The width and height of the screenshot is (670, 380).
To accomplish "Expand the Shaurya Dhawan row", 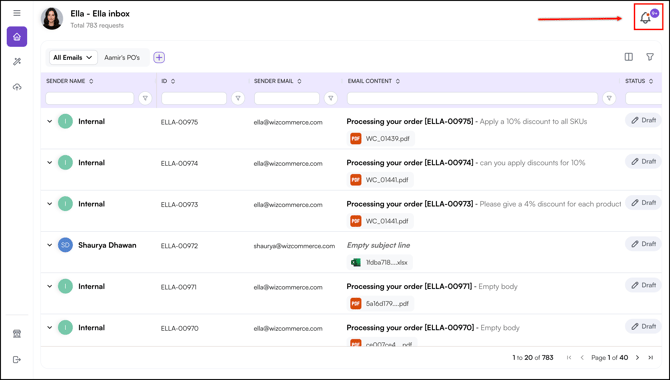I will click(50, 245).
